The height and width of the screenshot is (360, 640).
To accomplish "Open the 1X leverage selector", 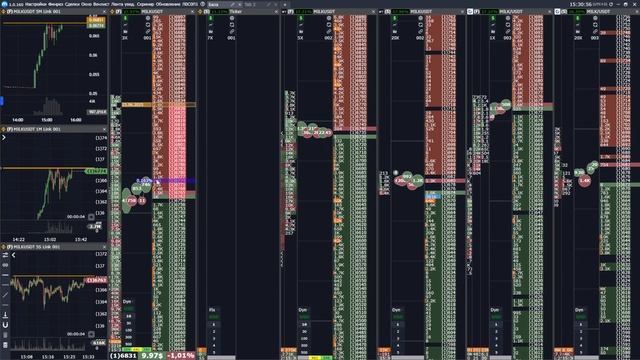I will tap(492, 38).
